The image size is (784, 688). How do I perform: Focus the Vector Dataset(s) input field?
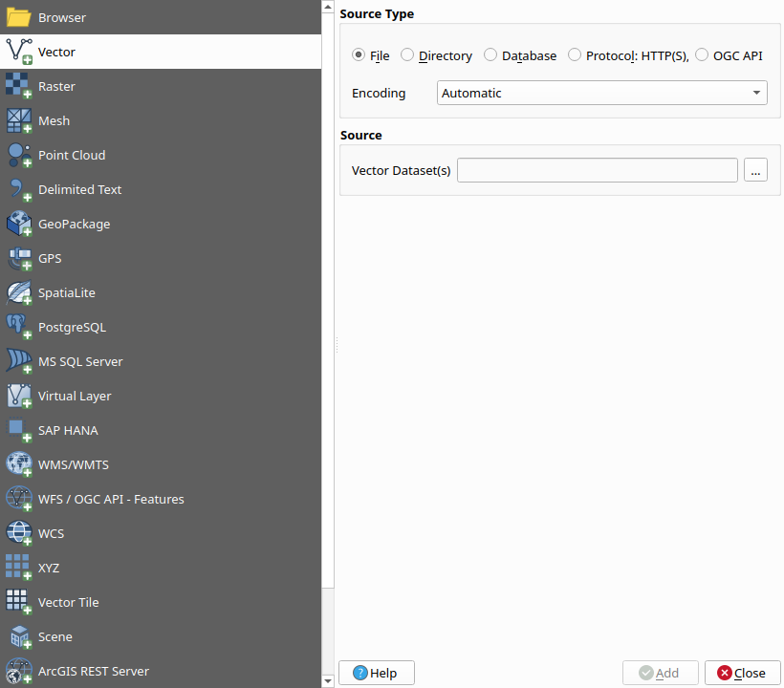(597, 170)
